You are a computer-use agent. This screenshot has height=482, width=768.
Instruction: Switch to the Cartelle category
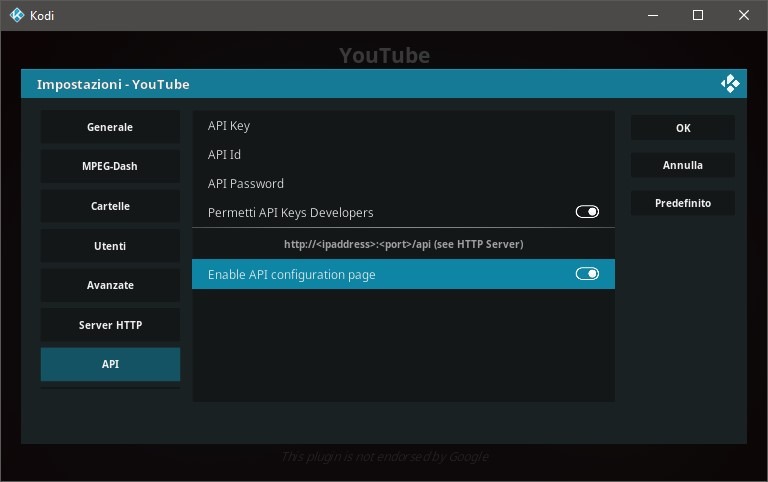pyautogui.click(x=110, y=206)
